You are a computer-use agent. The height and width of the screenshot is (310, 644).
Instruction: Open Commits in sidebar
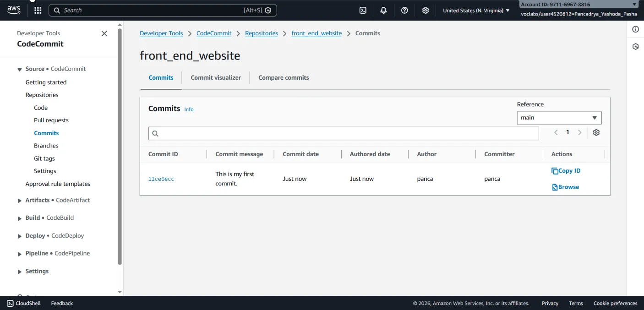[46, 133]
